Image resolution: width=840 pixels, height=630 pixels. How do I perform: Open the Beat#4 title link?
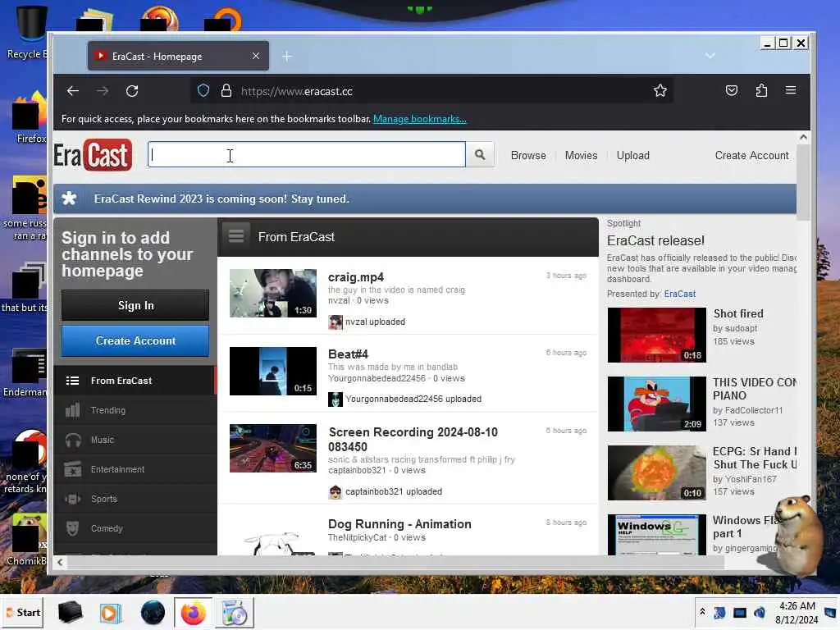pyautogui.click(x=348, y=354)
